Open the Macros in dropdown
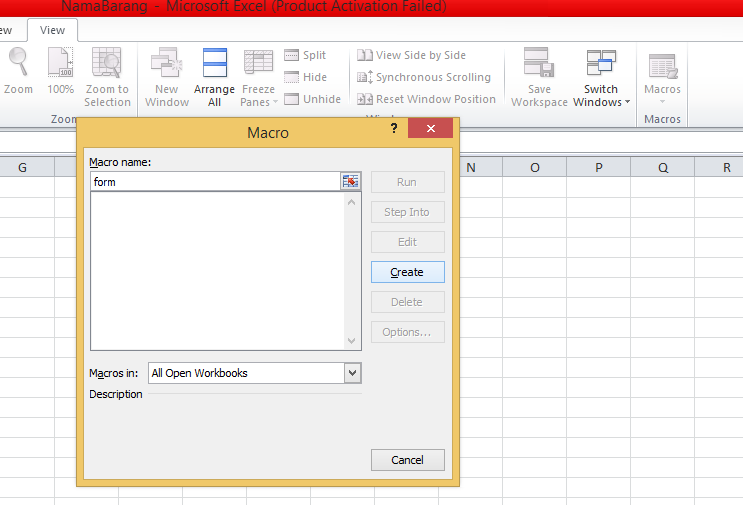 tap(352, 373)
